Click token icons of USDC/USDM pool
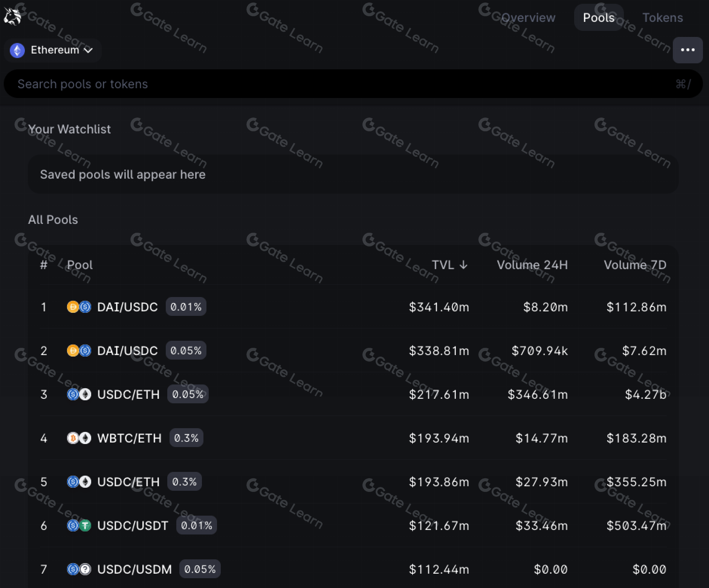The image size is (709, 588). (x=79, y=569)
